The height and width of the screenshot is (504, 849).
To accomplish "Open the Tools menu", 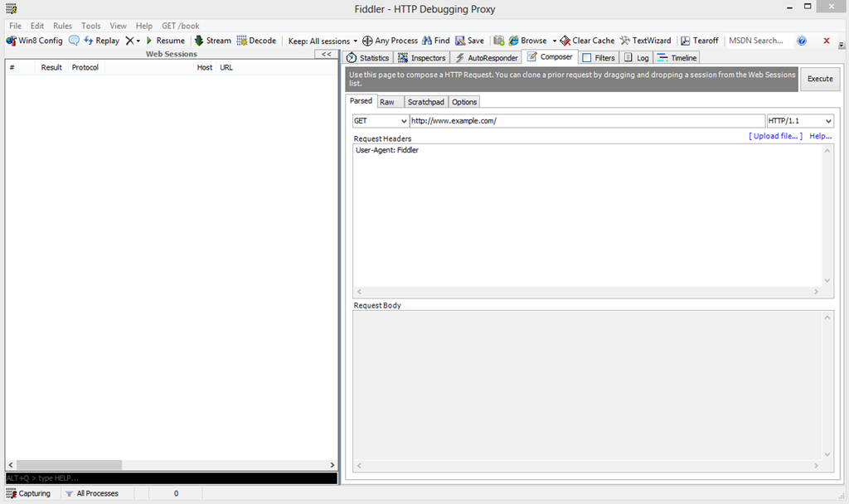I will (x=91, y=26).
